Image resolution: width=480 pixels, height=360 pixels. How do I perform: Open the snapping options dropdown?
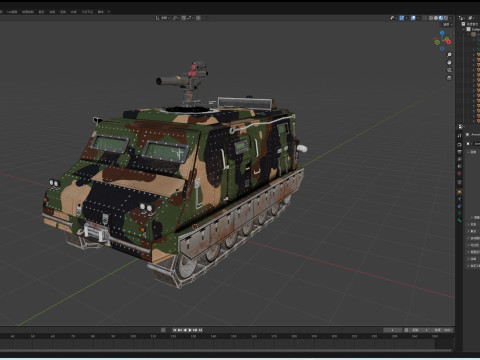click(190, 18)
